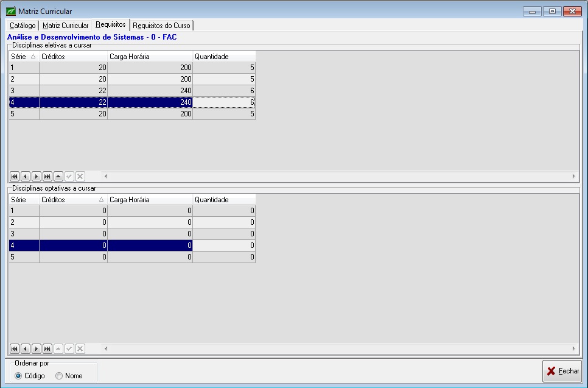Screen dimensions: 588x388
Task: Go to first record in optativas navigator
Action: tap(15, 348)
